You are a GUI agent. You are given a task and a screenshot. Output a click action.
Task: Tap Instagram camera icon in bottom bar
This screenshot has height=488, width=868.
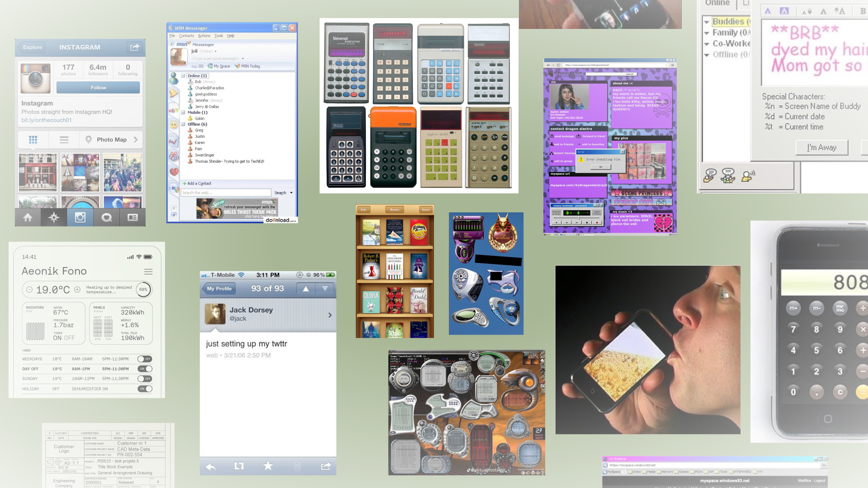pos(80,217)
